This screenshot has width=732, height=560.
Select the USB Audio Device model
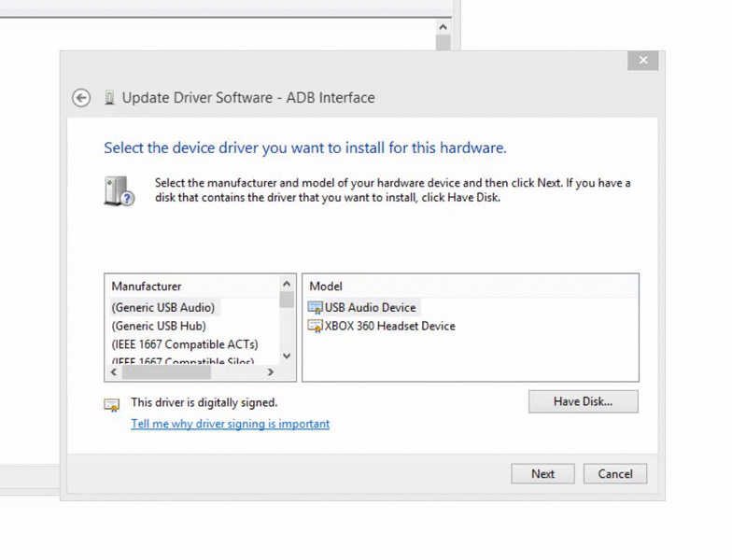click(x=370, y=308)
